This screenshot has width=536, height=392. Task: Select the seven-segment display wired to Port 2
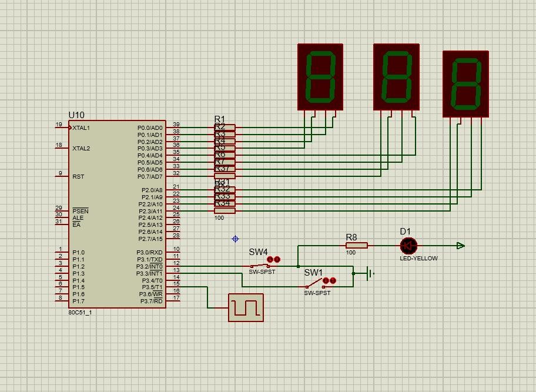coord(465,84)
